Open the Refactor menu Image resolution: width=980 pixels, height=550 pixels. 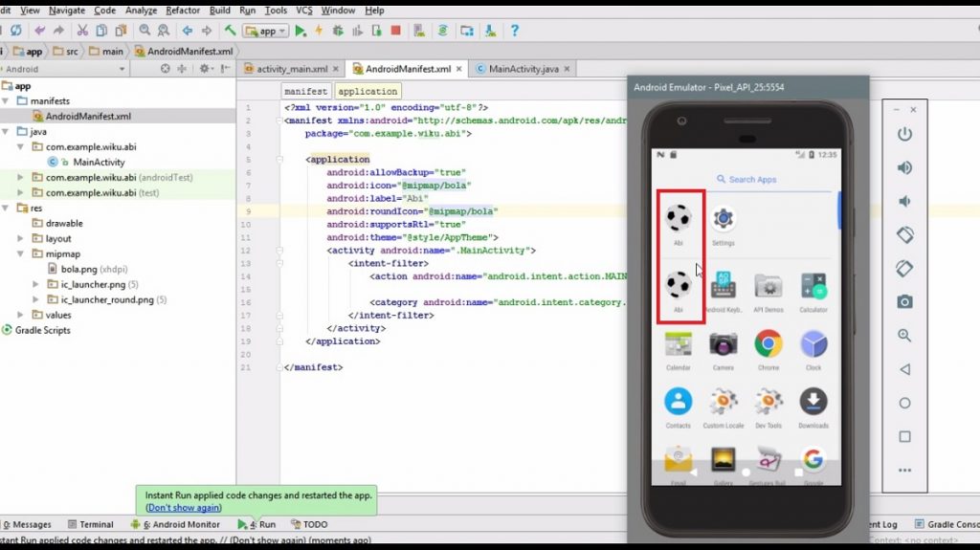(x=183, y=11)
